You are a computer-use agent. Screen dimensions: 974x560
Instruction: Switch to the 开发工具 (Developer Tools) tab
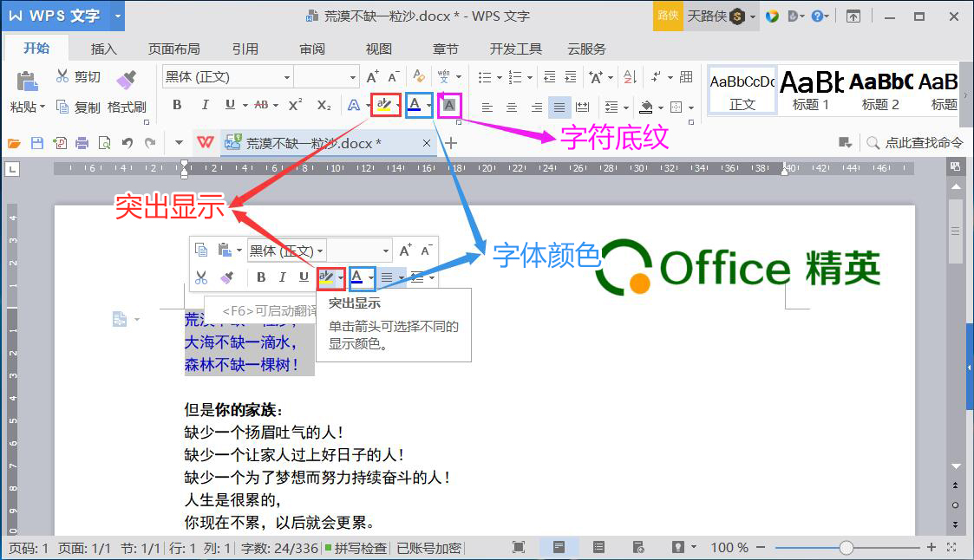515,49
